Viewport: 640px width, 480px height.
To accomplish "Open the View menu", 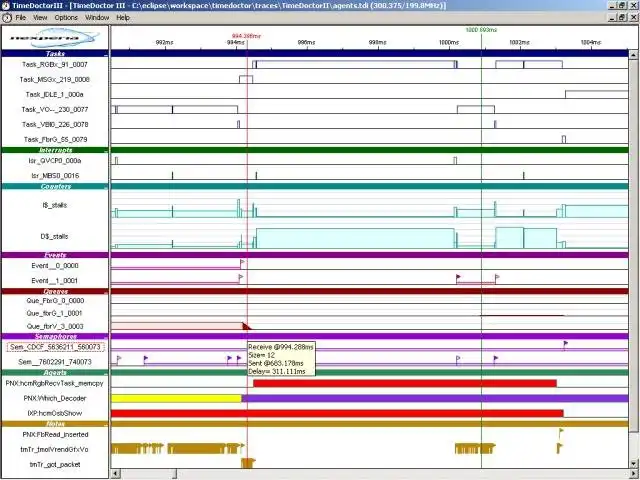I will coord(40,18).
